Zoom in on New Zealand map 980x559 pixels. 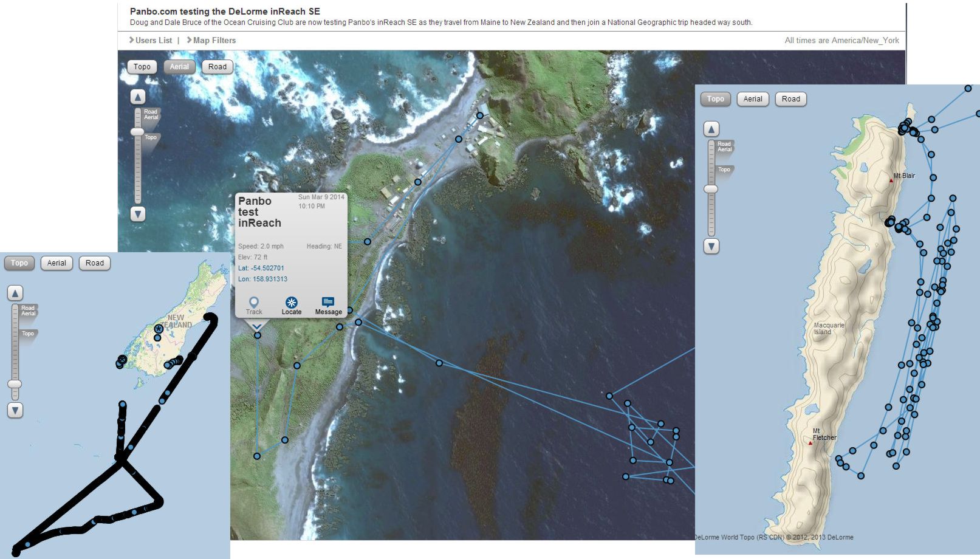pyautogui.click(x=15, y=293)
